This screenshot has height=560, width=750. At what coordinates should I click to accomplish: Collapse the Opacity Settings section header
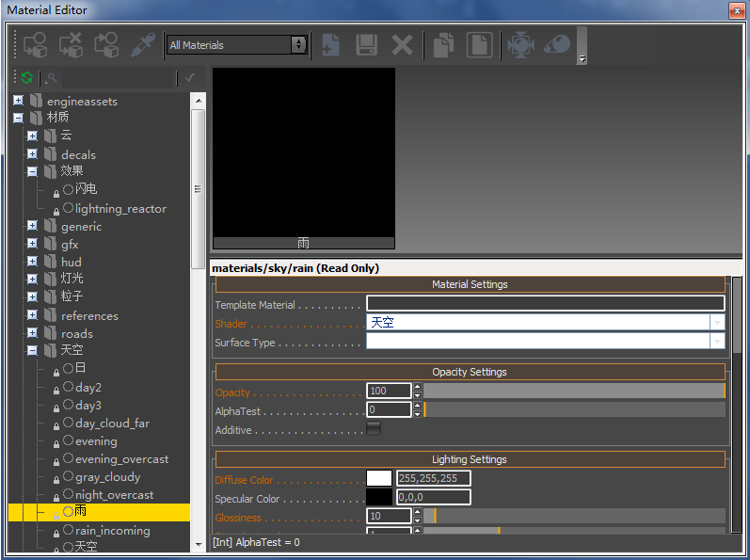tap(470, 372)
